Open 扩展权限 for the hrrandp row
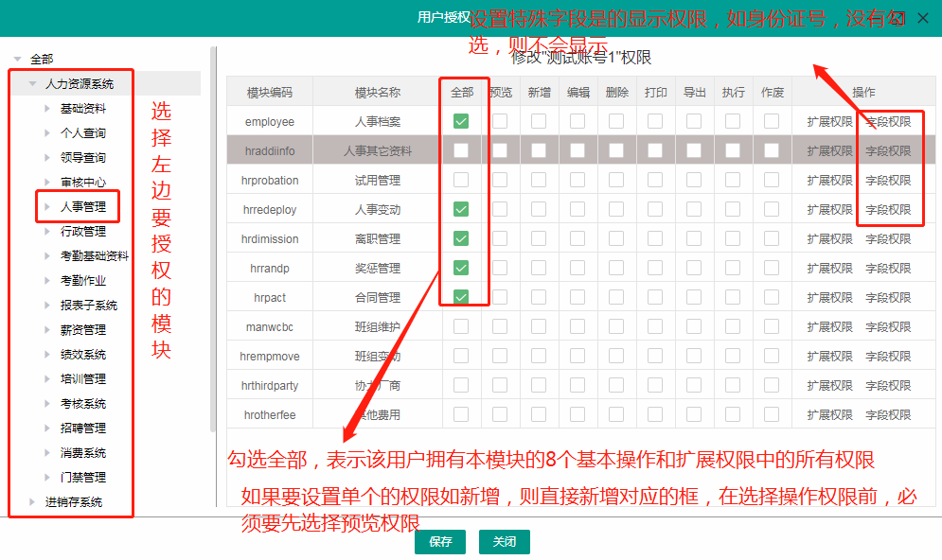The image size is (942, 560). click(x=829, y=268)
